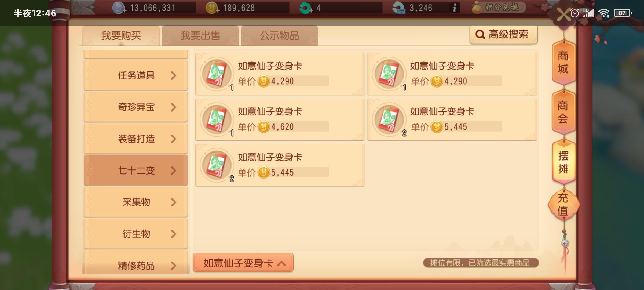This screenshot has width=644, height=290.
Task: Select the 采集物 category
Action: point(136,202)
